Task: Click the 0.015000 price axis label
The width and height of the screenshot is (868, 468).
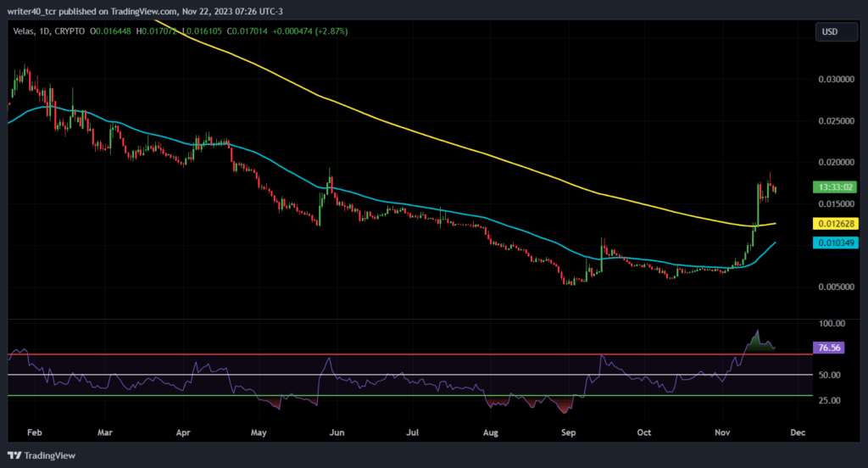Action: [836, 203]
